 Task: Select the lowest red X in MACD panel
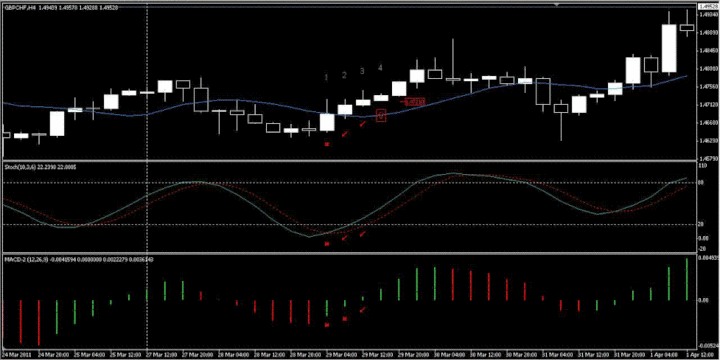(x=327, y=325)
